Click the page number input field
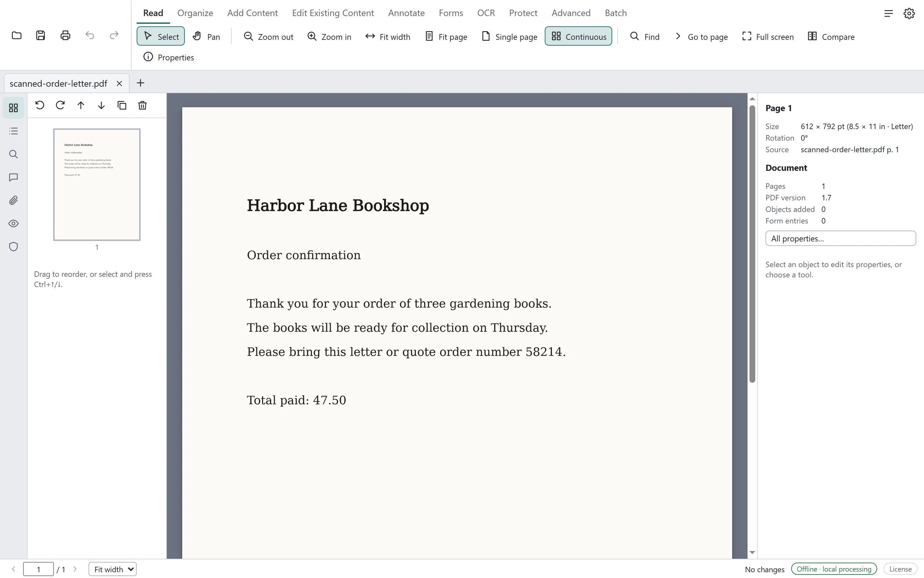924x578 pixels. pos(38,569)
